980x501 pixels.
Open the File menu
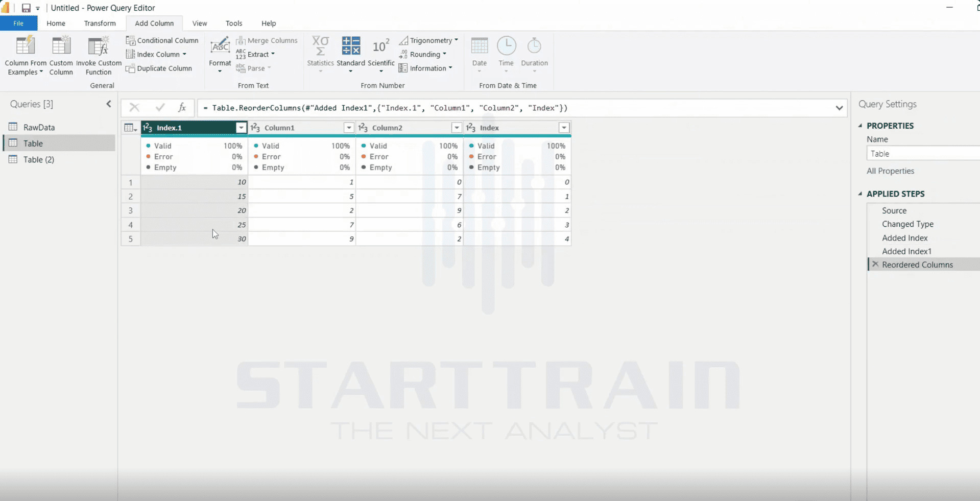point(18,23)
